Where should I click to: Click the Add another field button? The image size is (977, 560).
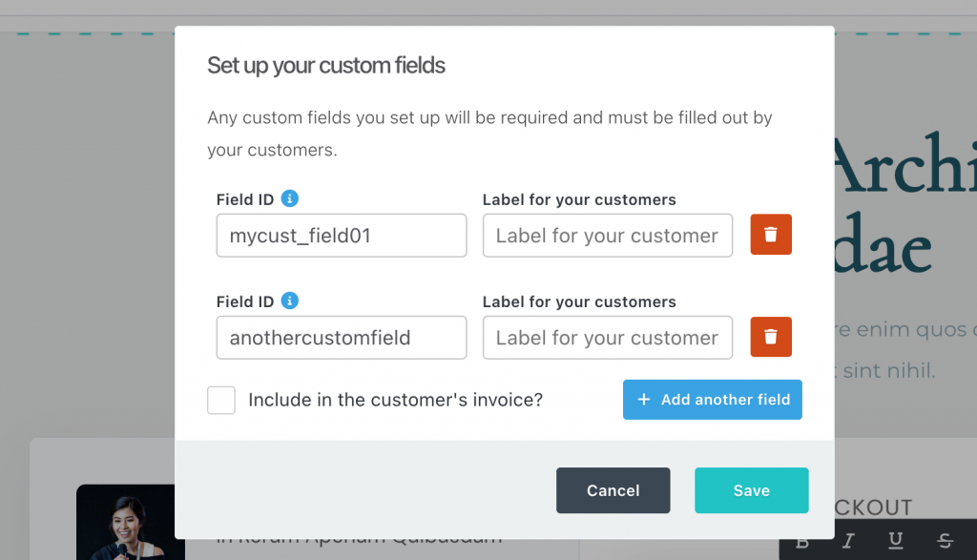pos(712,400)
